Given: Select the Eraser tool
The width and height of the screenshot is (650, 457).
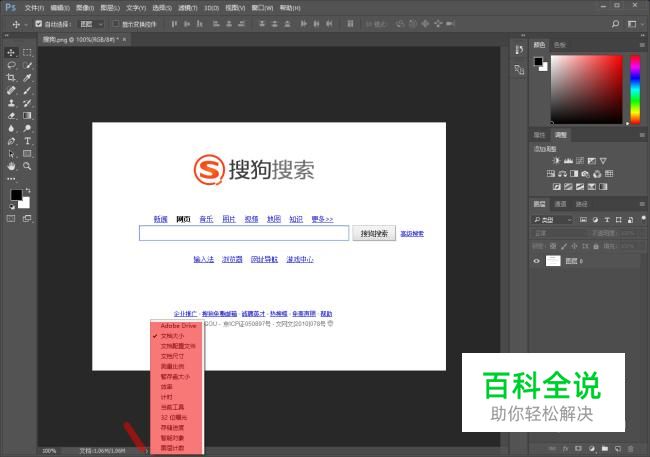Looking at the screenshot, I should pos(11,116).
